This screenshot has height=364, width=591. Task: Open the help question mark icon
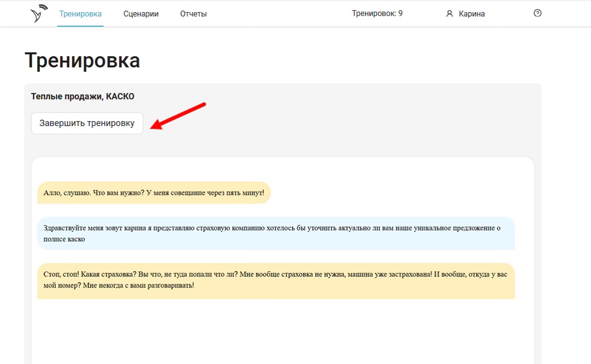(537, 14)
